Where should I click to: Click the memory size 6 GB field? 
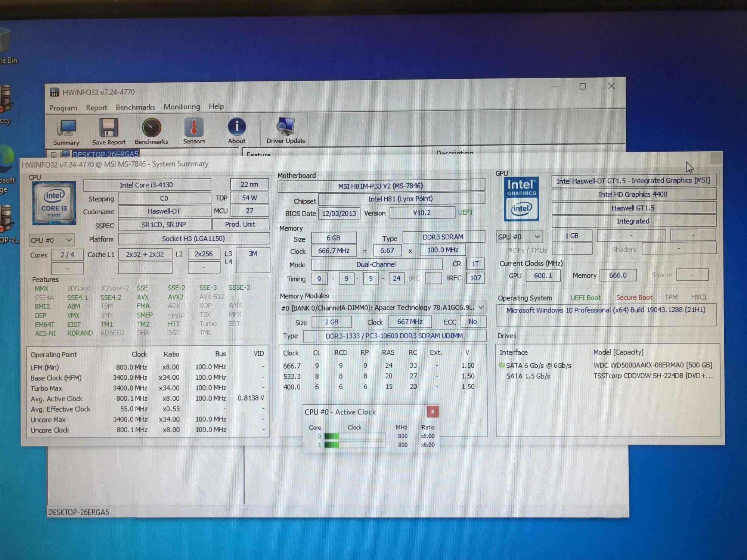[334, 238]
